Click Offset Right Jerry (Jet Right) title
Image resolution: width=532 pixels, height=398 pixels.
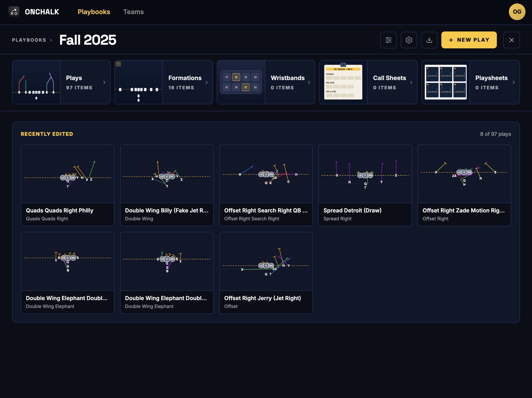click(x=263, y=298)
